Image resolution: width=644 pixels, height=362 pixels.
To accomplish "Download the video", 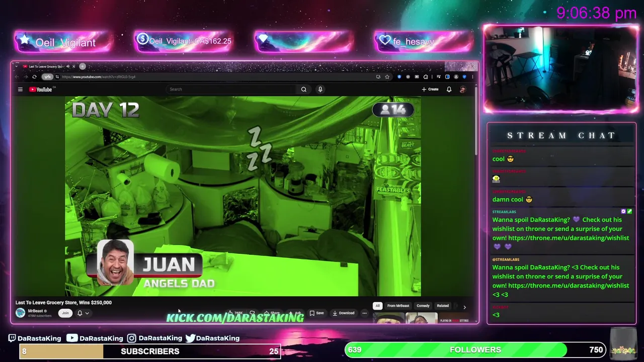I will pos(344,313).
